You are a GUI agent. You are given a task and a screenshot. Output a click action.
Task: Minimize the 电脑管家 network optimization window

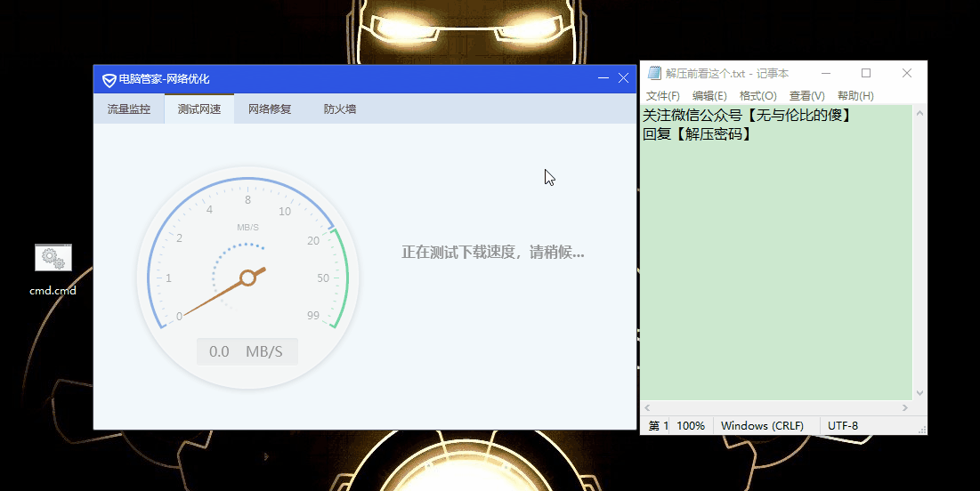tap(603, 78)
